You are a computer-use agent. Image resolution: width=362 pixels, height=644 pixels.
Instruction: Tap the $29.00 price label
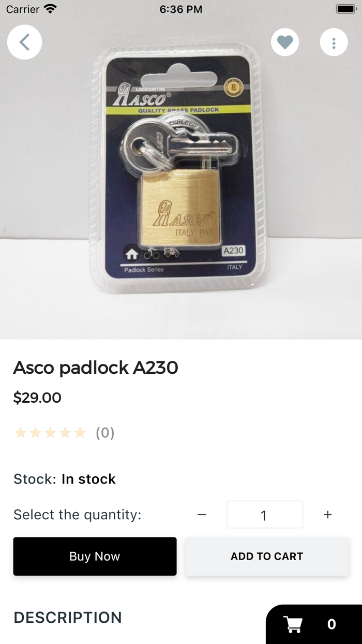tap(37, 398)
